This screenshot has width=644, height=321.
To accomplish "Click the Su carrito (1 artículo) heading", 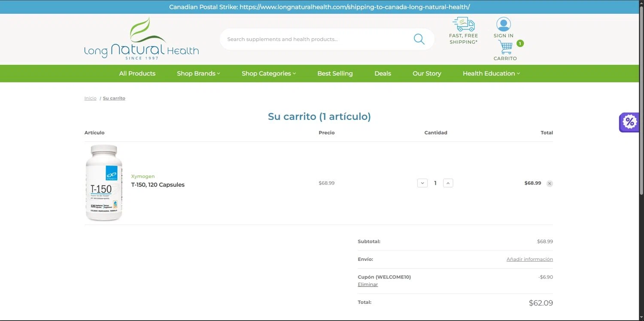I will [319, 116].
